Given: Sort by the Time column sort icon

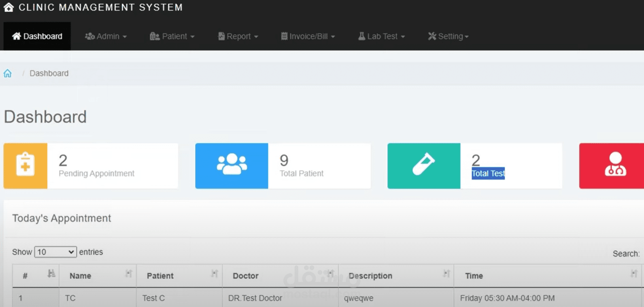Looking at the screenshot, I should click(x=634, y=273).
